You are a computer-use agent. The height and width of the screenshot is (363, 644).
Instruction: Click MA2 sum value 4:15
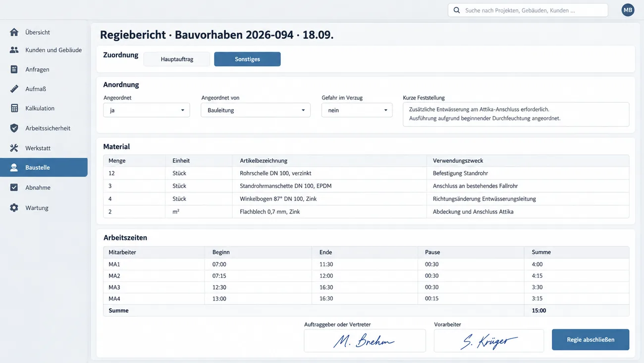577,276
